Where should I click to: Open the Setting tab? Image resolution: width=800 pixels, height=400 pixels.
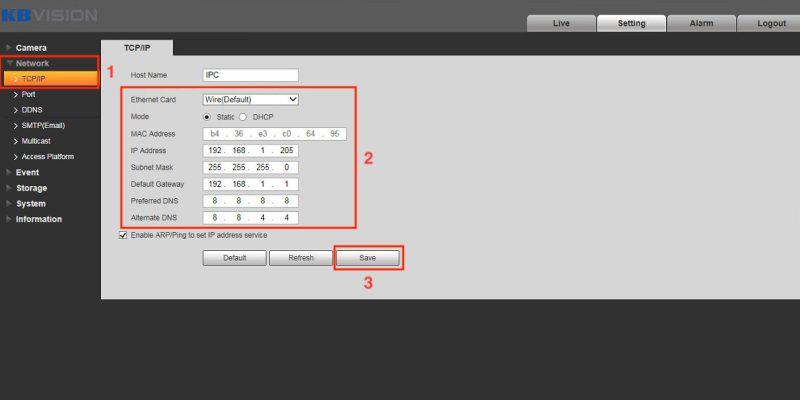(631, 23)
